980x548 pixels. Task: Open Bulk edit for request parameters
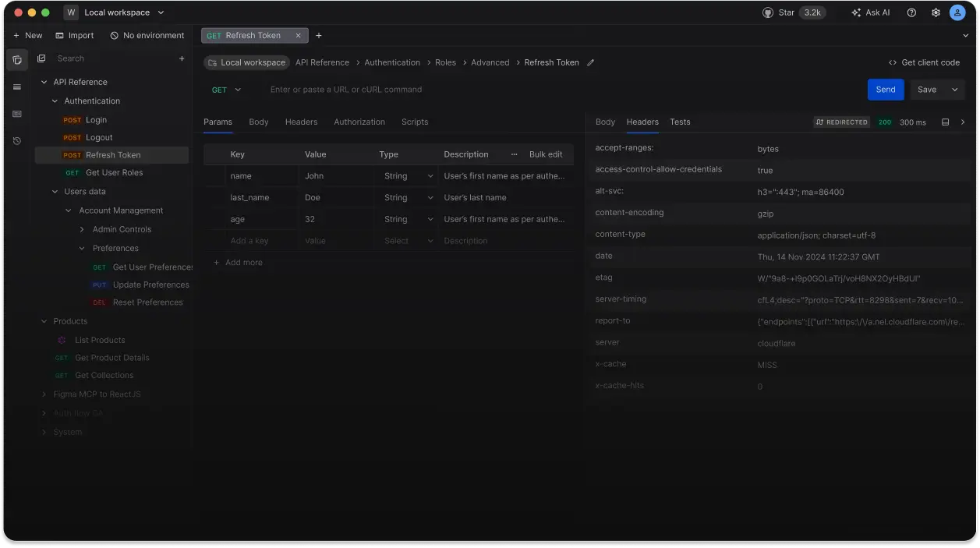coord(546,154)
